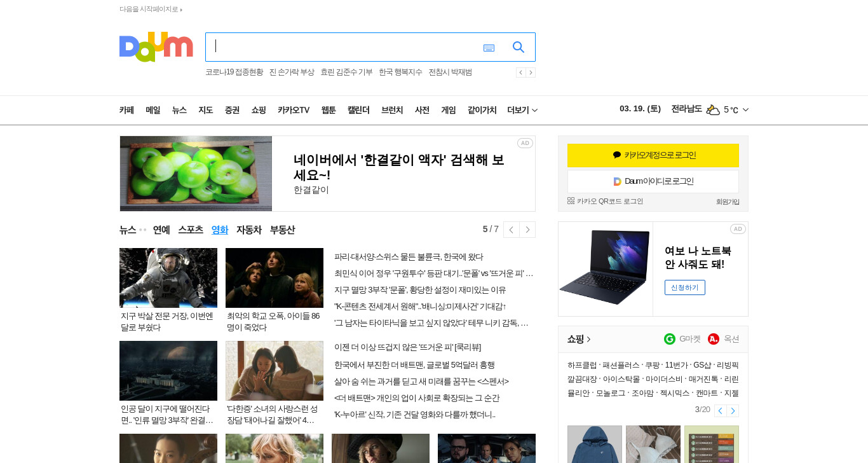Viewport: 868px width, 463px height.
Task: Open 게임 in the navigation bar
Action: pyautogui.click(x=449, y=110)
